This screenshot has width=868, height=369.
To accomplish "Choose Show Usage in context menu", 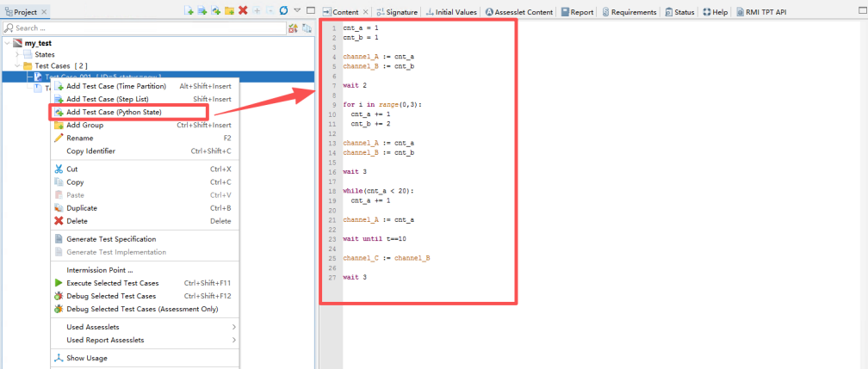I will point(145,358).
